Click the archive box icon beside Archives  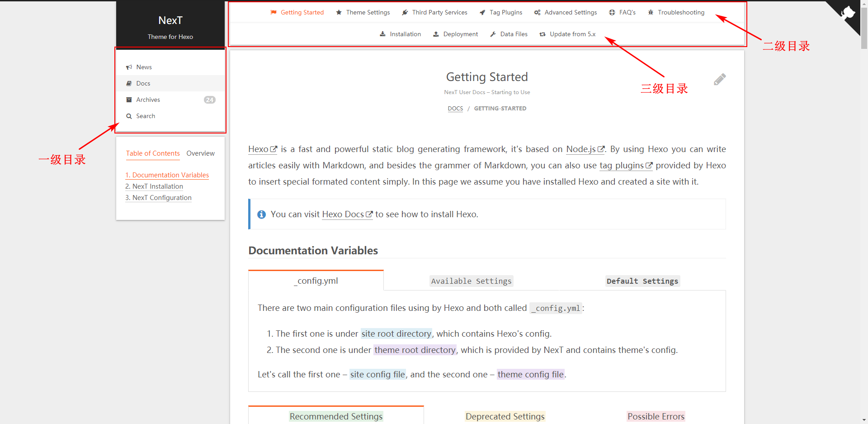point(129,100)
